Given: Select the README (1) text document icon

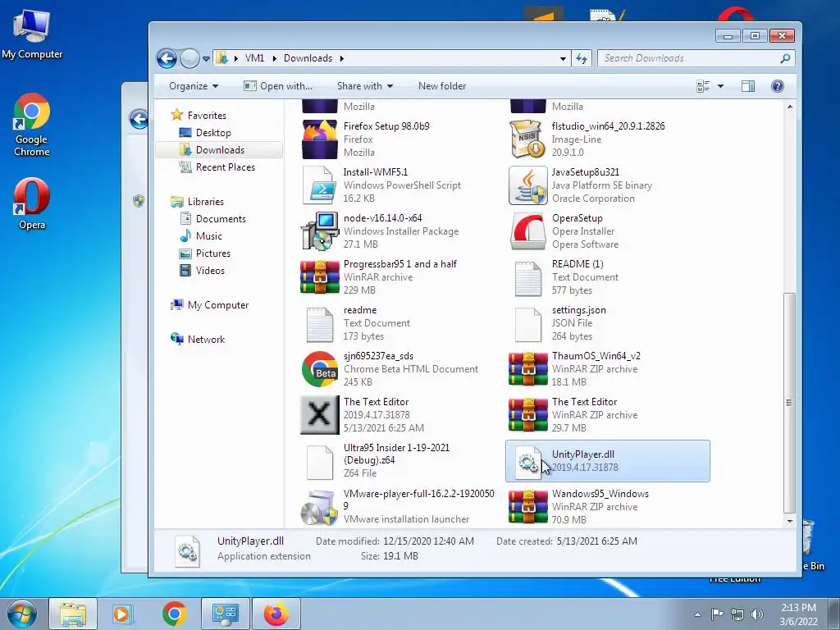Looking at the screenshot, I should tap(527, 279).
